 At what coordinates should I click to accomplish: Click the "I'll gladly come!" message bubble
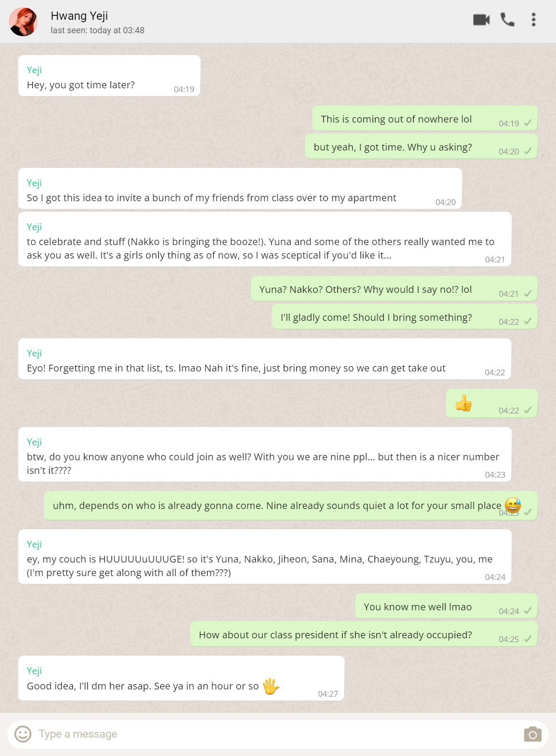(376, 317)
